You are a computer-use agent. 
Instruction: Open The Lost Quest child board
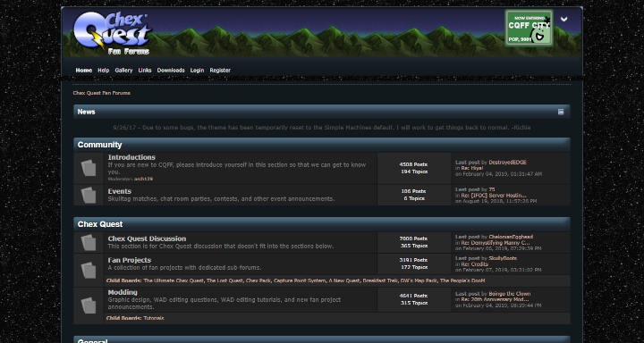pyautogui.click(x=225, y=280)
